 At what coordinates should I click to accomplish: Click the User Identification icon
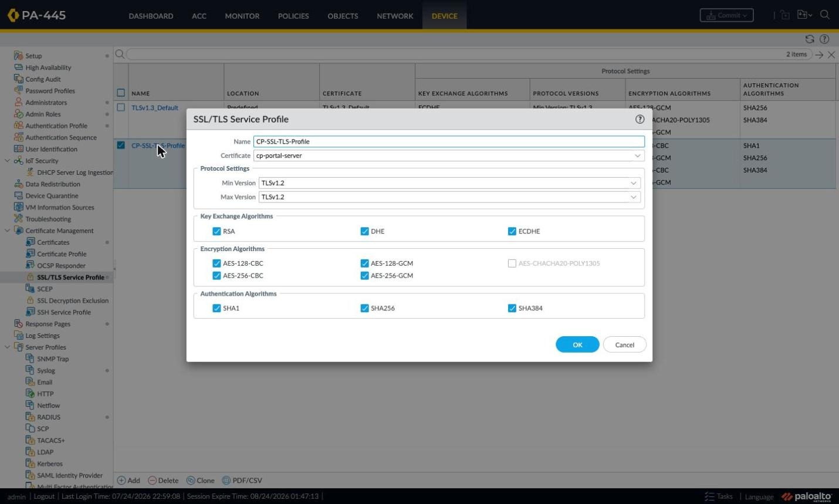18,149
